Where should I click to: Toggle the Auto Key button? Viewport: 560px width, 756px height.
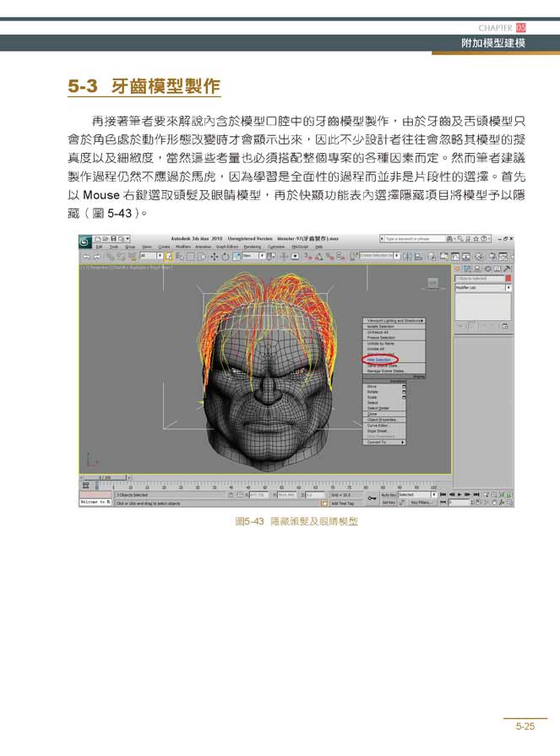click(x=388, y=495)
